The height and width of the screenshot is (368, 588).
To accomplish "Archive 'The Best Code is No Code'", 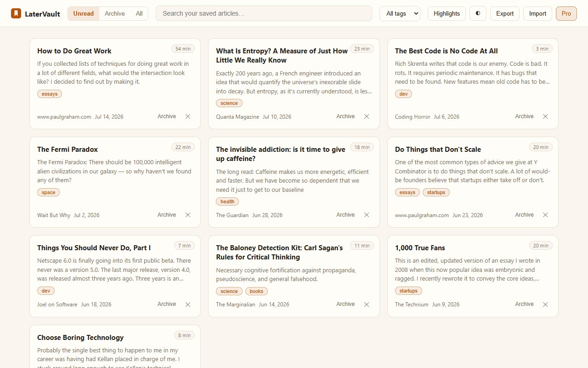I will click(524, 116).
